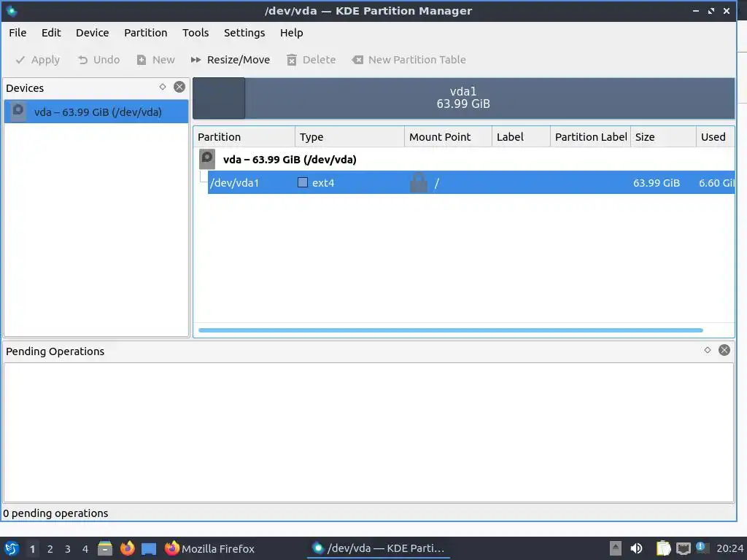The image size is (747, 560).
Task: Click the show desktop icon in taskbar
Action: pyautogui.click(x=149, y=548)
